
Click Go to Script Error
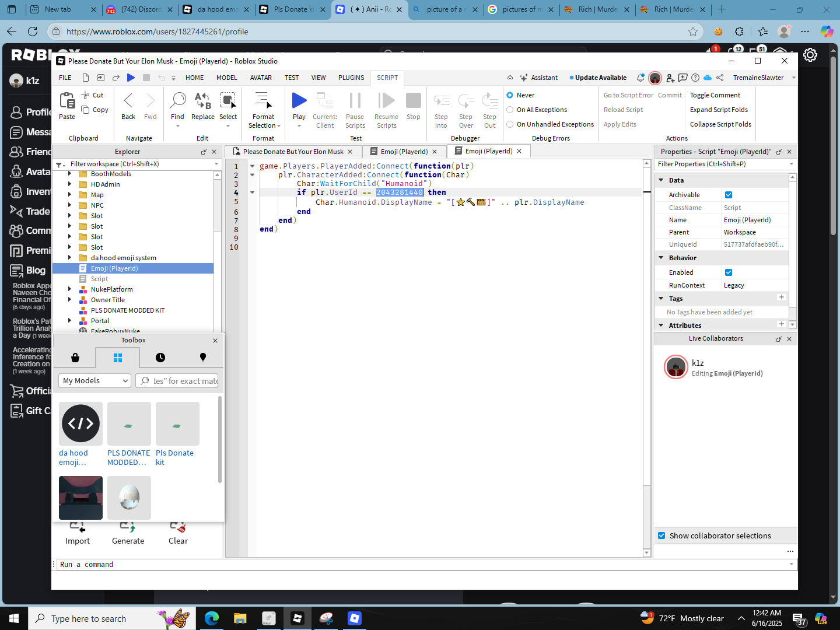point(628,95)
